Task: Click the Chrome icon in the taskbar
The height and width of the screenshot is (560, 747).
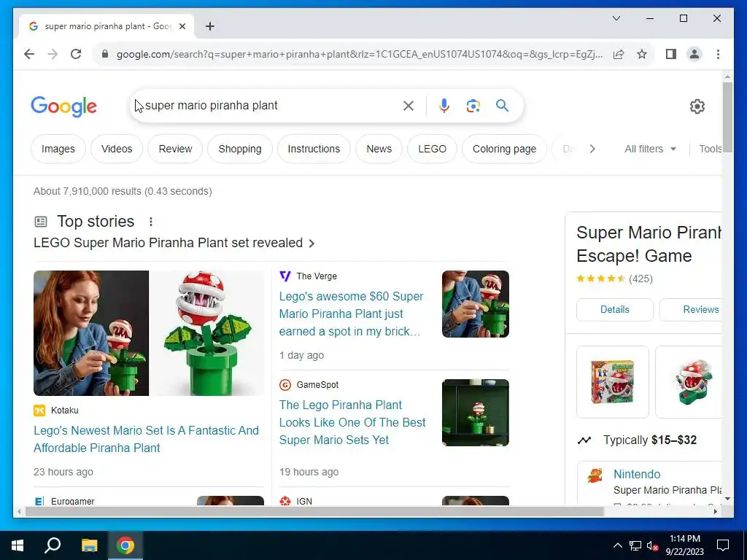Action: click(125, 545)
